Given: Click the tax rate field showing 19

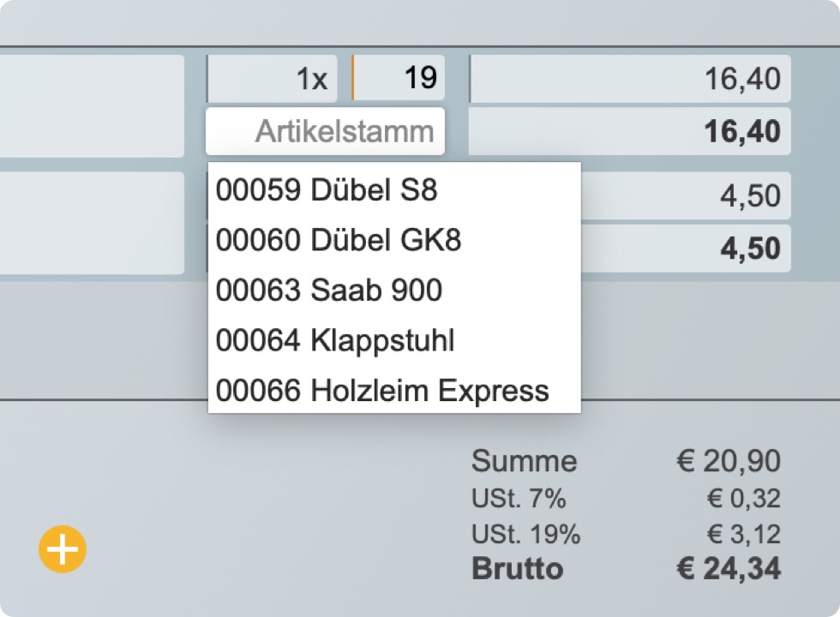Looking at the screenshot, I should pyautogui.click(x=399, y=79).
